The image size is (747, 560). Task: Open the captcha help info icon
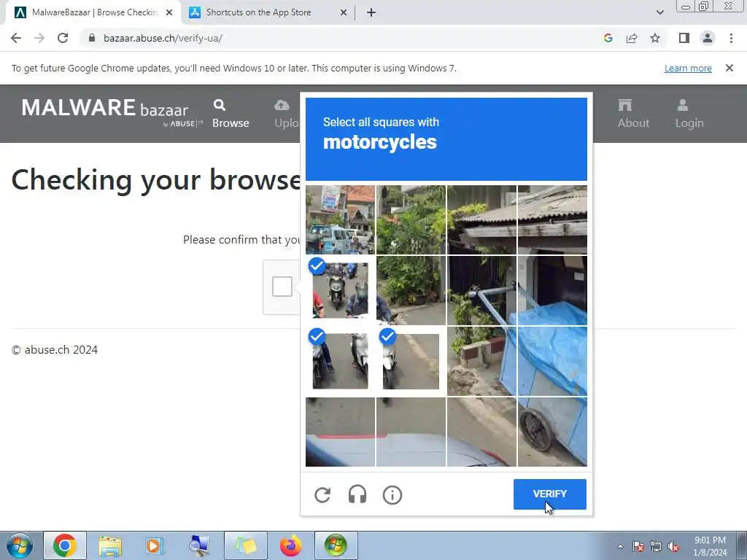(x=392, y=495)
